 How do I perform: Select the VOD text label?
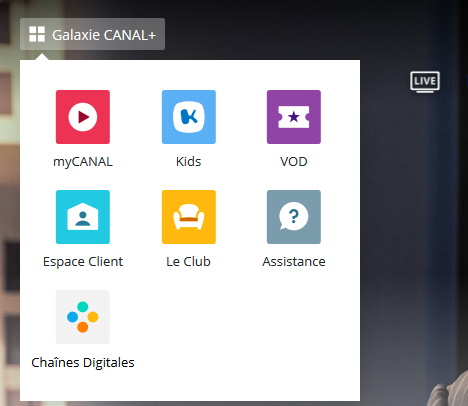(x=294, y=162)
